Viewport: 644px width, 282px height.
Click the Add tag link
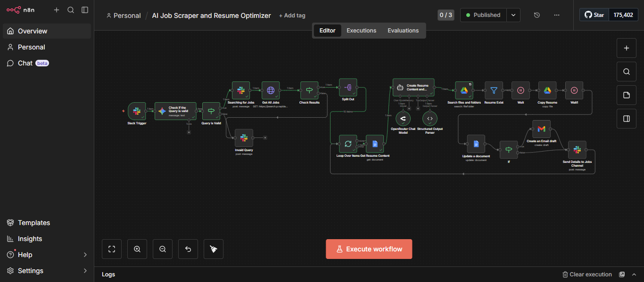(292, 16)
